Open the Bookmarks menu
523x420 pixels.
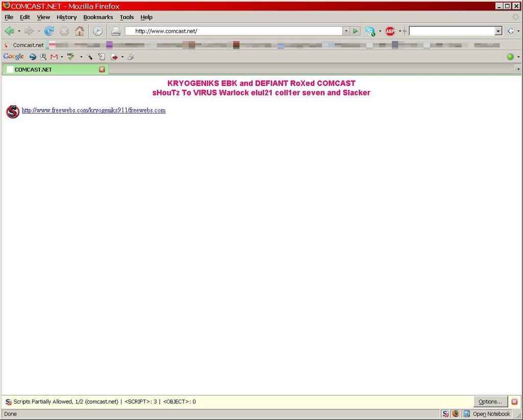tap(98, 17)
